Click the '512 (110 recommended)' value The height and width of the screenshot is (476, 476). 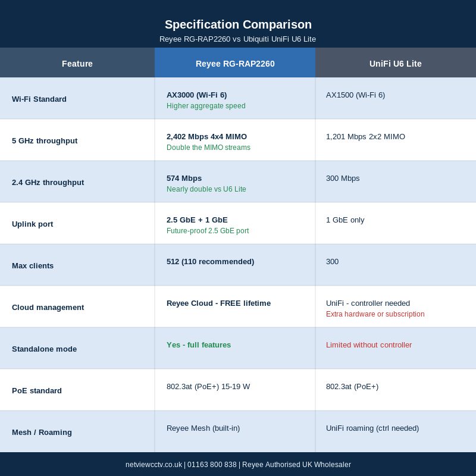(211, 261)
